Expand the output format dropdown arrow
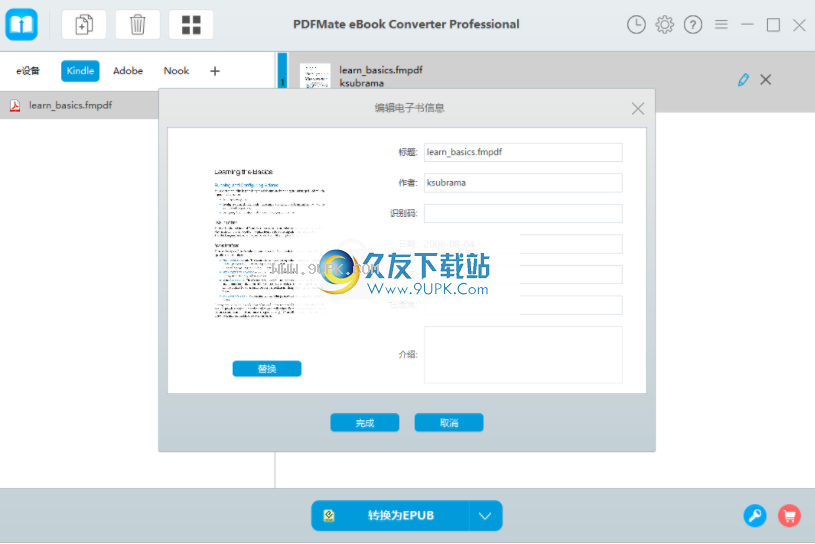The width and height of the screenshot is (815, 544). (485, 515)
